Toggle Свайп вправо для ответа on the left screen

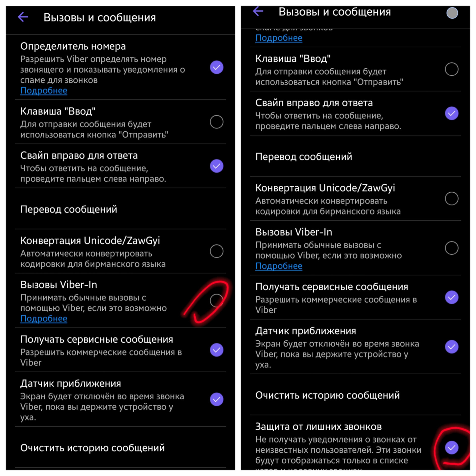(216, 166)
